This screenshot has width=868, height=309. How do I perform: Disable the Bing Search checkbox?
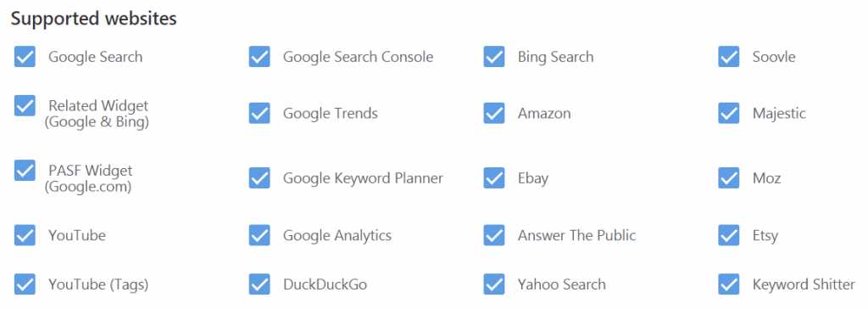494,57
